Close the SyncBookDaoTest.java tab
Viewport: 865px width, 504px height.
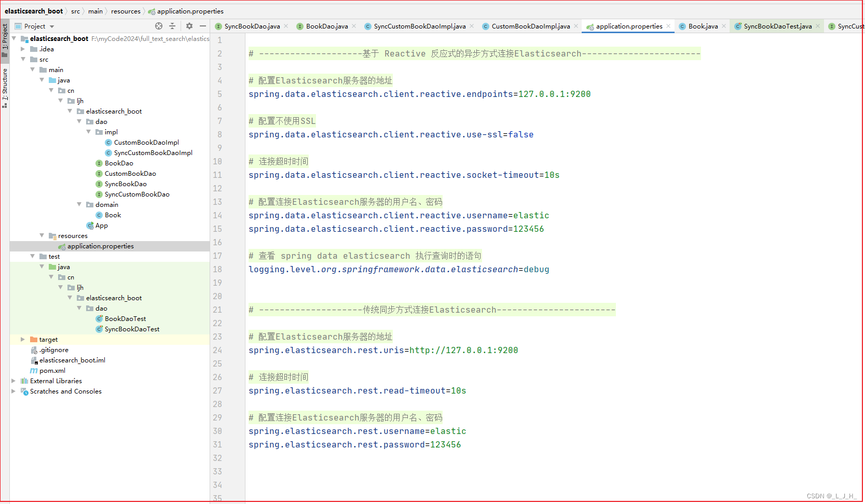(818, 26)
